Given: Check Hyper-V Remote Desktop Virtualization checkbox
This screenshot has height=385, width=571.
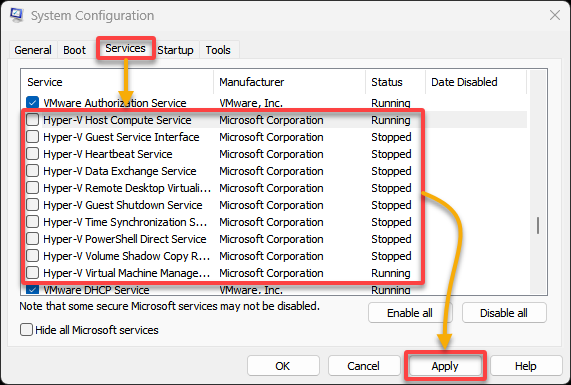Looking at the screenshot, I should click(32, 188).
